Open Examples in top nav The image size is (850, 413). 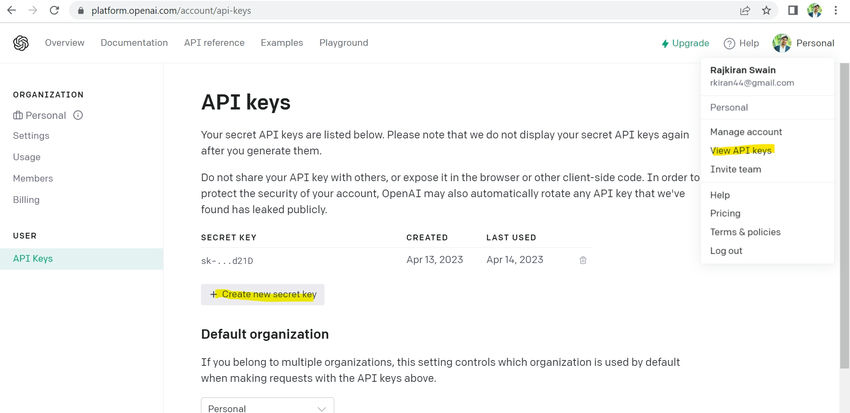point(282,43)
